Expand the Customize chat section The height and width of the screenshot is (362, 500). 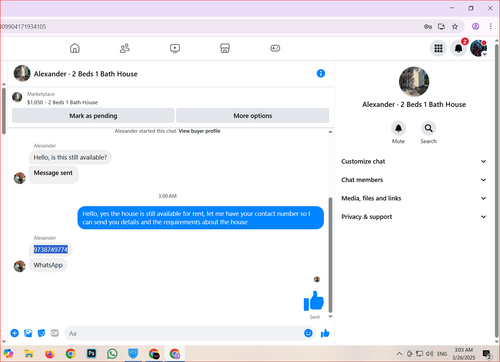pos(413,161)
